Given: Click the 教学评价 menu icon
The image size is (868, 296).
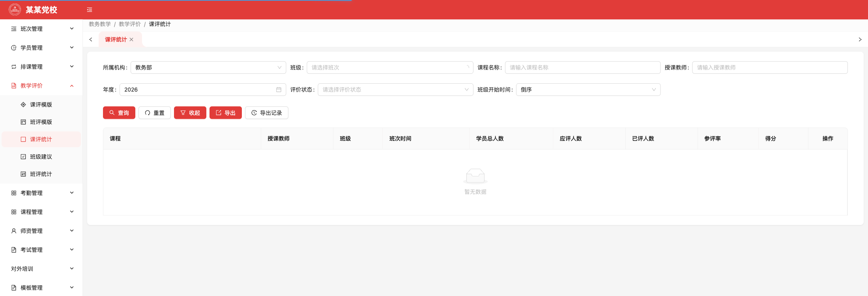Looking at the screenshot, I should 14,86.
